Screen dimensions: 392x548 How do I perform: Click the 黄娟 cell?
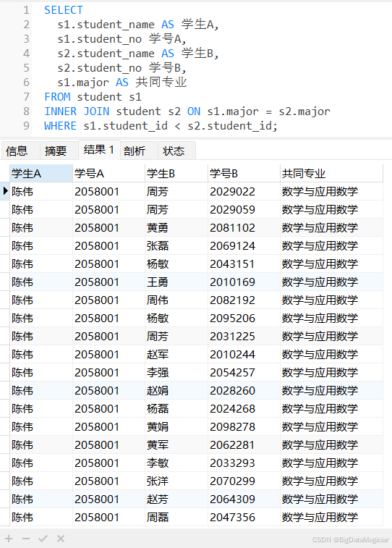point(176,426)
